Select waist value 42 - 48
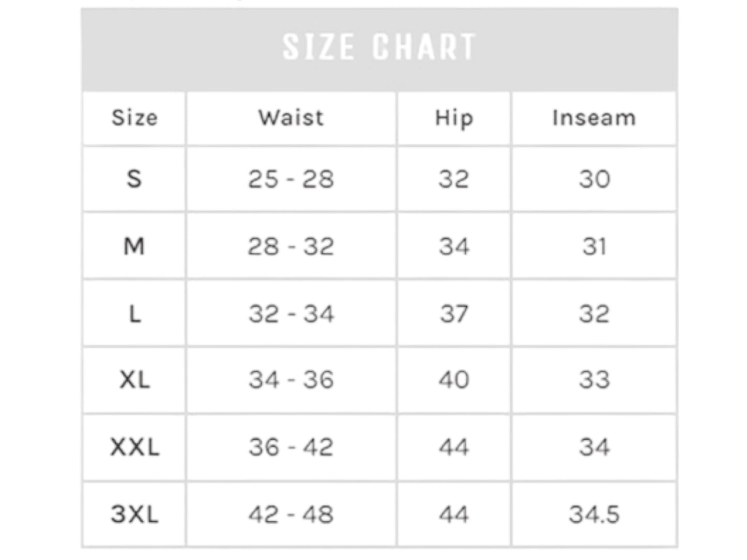The image size is (747, 560). tap(291, 514)
